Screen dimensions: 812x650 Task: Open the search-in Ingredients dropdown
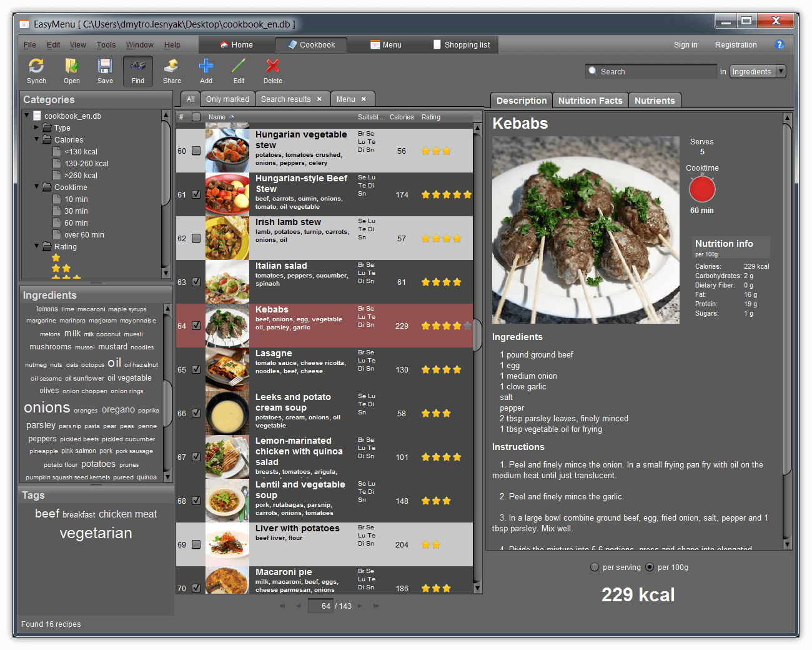point(758,71)
